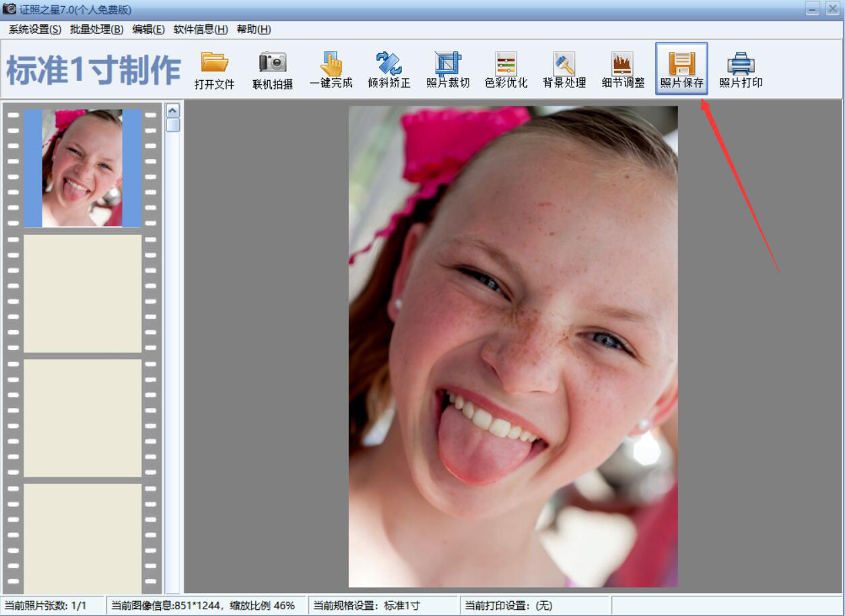
Task: Open color optimization (色彩优化) tool
Action: [506, 63]
